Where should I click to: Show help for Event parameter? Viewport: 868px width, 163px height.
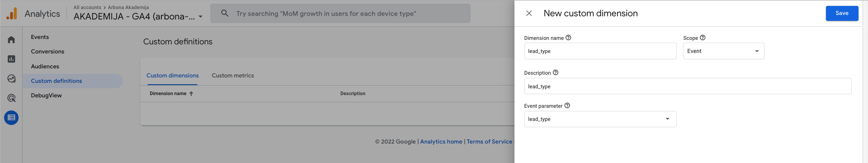click(567, 105)
